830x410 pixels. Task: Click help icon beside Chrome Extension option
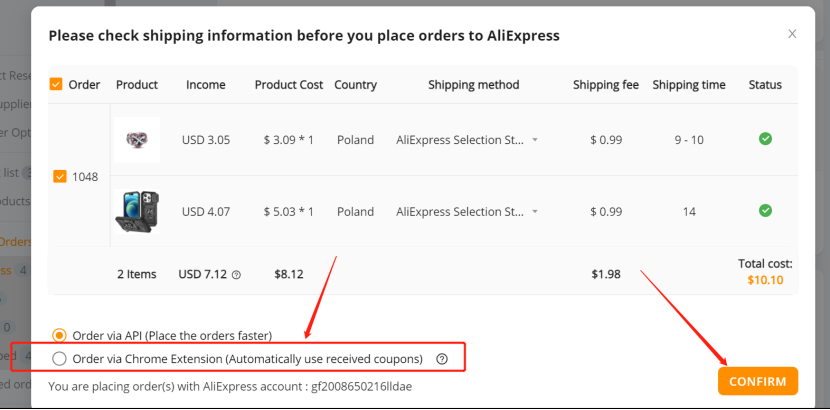click(x=442, y=359)
